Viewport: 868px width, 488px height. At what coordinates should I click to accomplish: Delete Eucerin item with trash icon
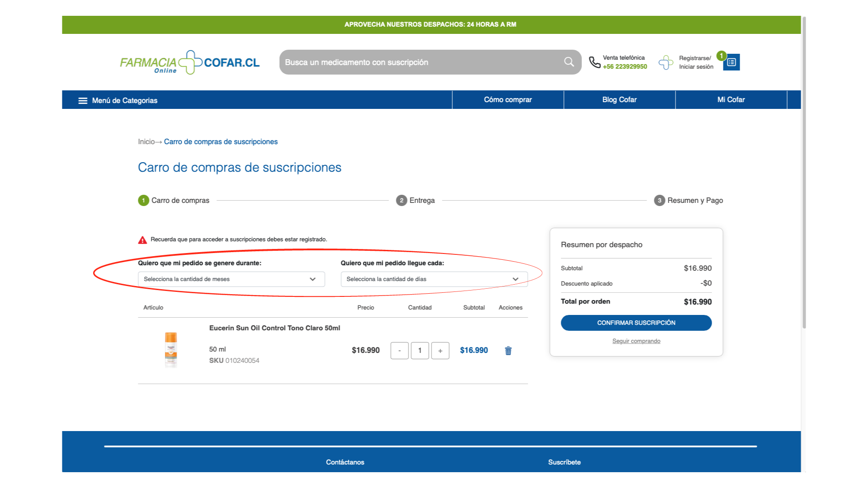coord(508,351)
